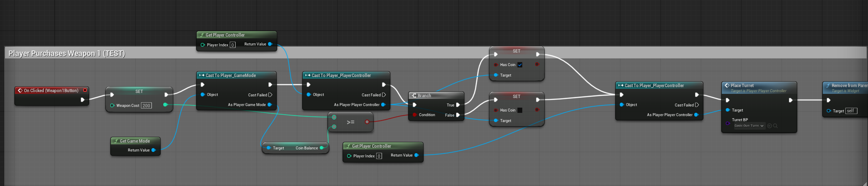The image size is (868, 186).
Task: Click the Object pin on Cast To Player_GameMode
Action: (x=203, y=95)
